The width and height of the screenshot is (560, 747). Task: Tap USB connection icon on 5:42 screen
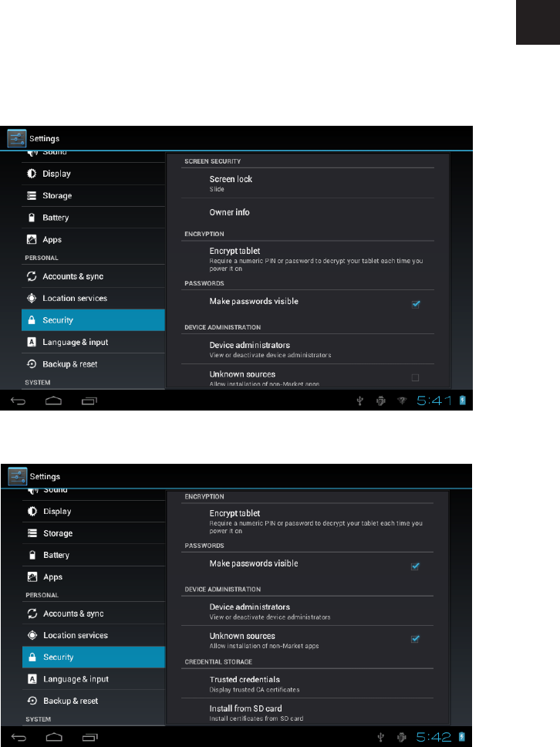pyautogui.click(x=381, y=738)
